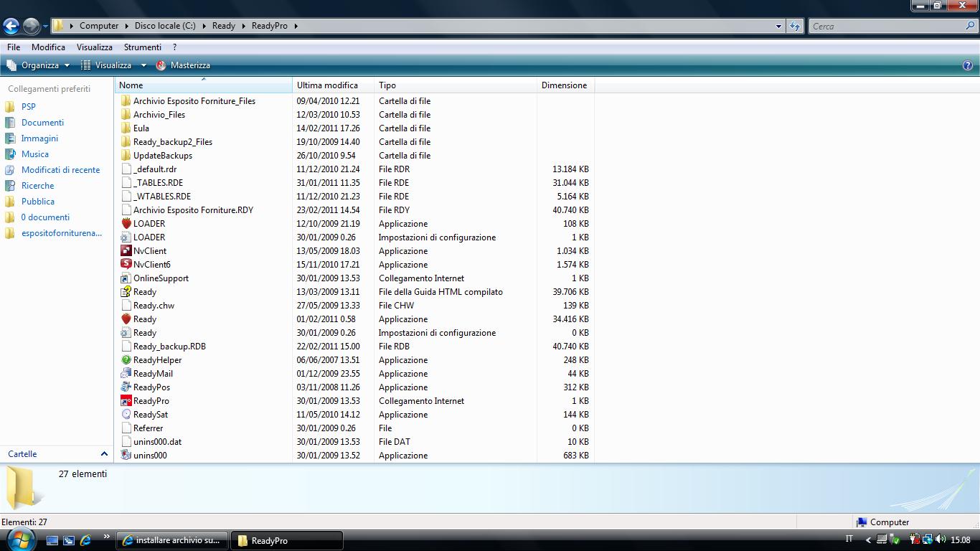Click the search magnifier icon
Image resolution: width=980 pixels, height=551 pixels.
(x=971, y=26)
